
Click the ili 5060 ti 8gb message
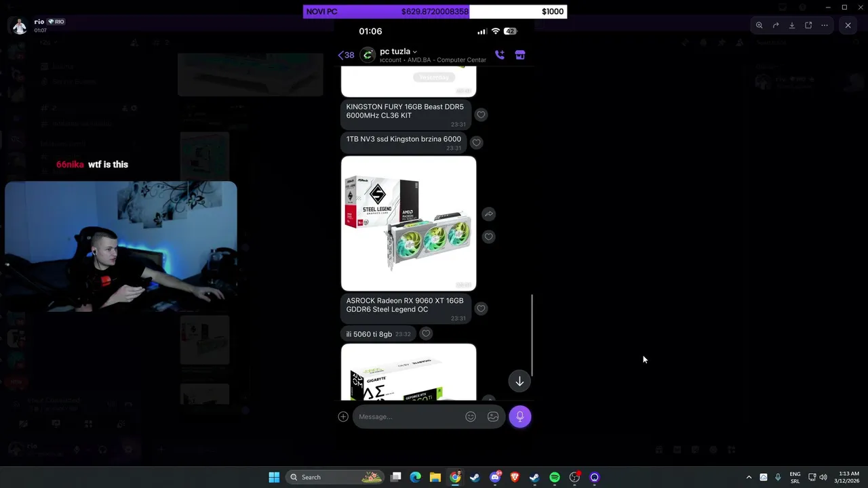click(x=378, y=333)
